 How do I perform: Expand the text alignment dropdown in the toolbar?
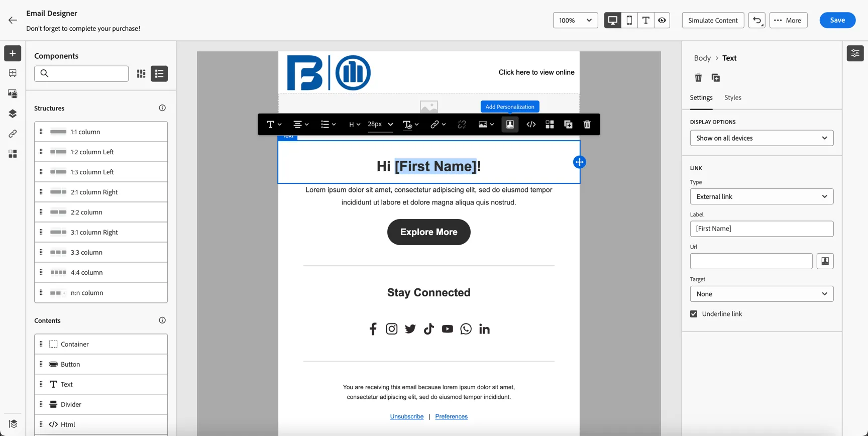[x=301, y=125]
